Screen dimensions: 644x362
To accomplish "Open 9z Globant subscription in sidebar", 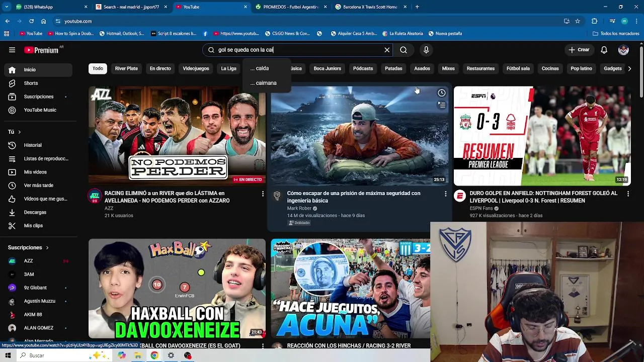I will tap(38, 288).
